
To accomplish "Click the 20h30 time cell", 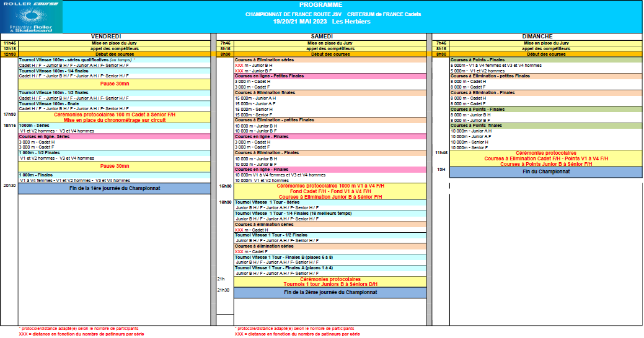I will click(x=9, y=186).
